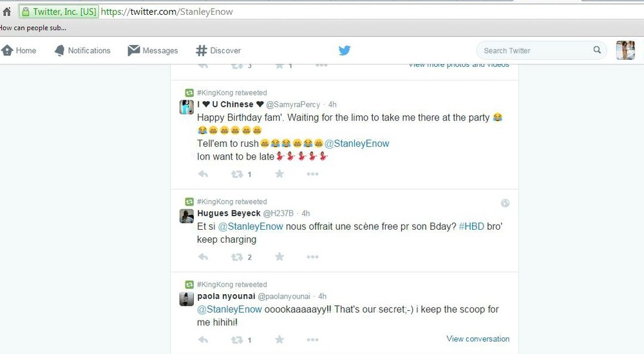Screen dimensions: 644x354
Task: Click the Discover hash icon
Action: coord(201,50)
